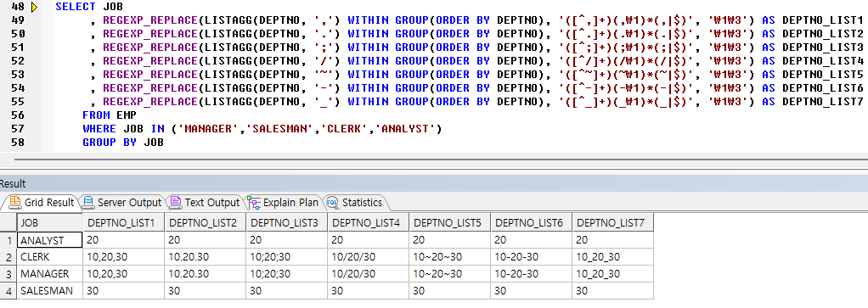This screenshot has width=868, height=308.
Task: Click CLERK's DEPTNO_LIST5 value 10~20~30
Action: point(449,257)
